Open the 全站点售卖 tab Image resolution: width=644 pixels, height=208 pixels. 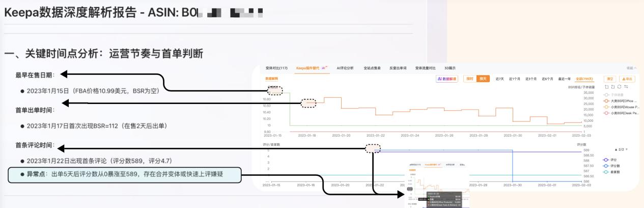(372, 68)
